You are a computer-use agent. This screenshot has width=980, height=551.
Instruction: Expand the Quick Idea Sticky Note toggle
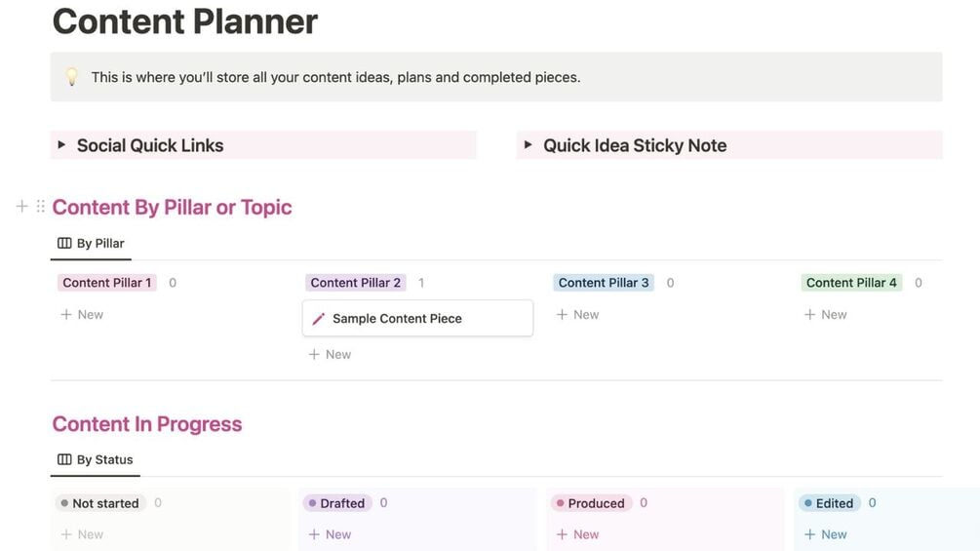click(x=528, y=145)
